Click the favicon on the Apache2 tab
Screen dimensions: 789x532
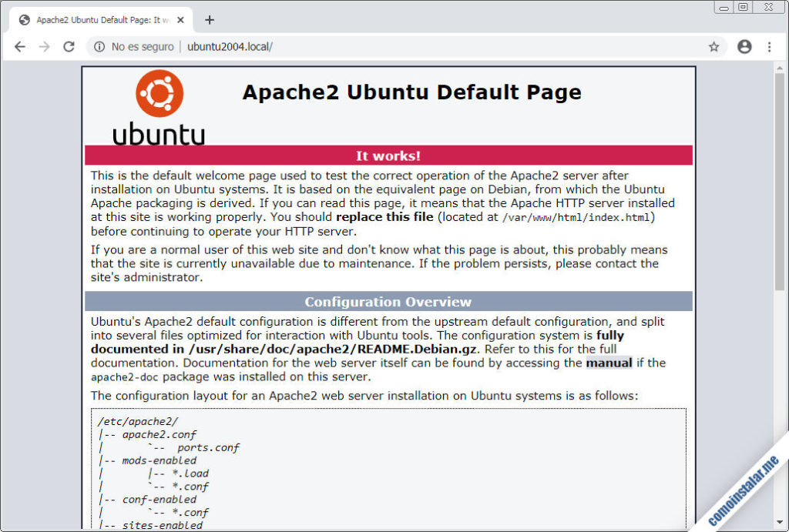(23, 20)
